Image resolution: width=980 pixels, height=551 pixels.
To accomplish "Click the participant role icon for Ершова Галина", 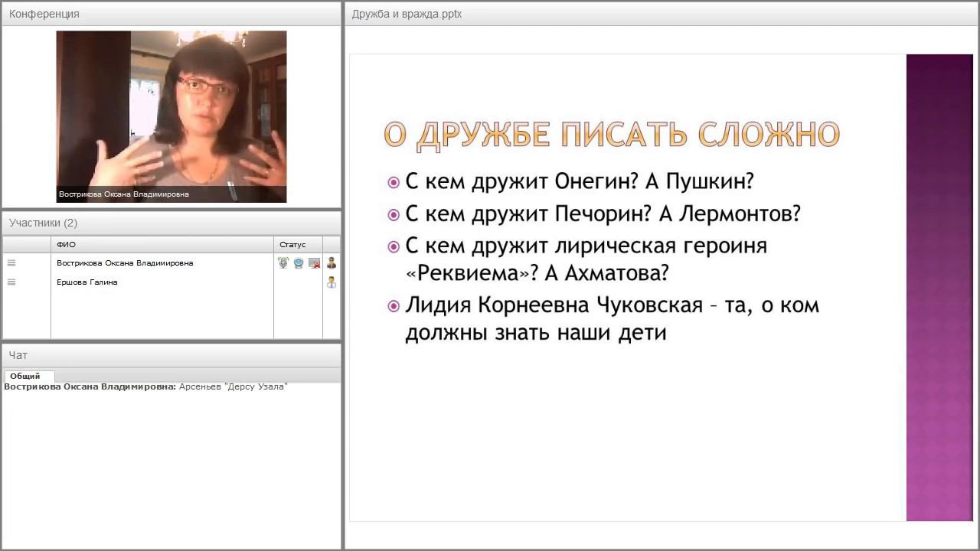I will click(x=332, y=282).
